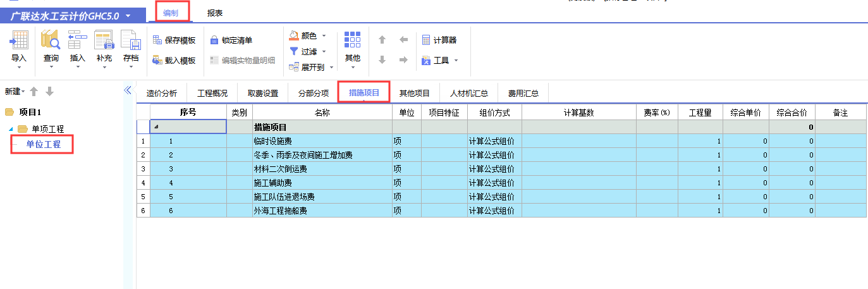This screenshot has height=289, width=868.
Task: Collapse the 措施项目 root row triangle
Action: 156,127
